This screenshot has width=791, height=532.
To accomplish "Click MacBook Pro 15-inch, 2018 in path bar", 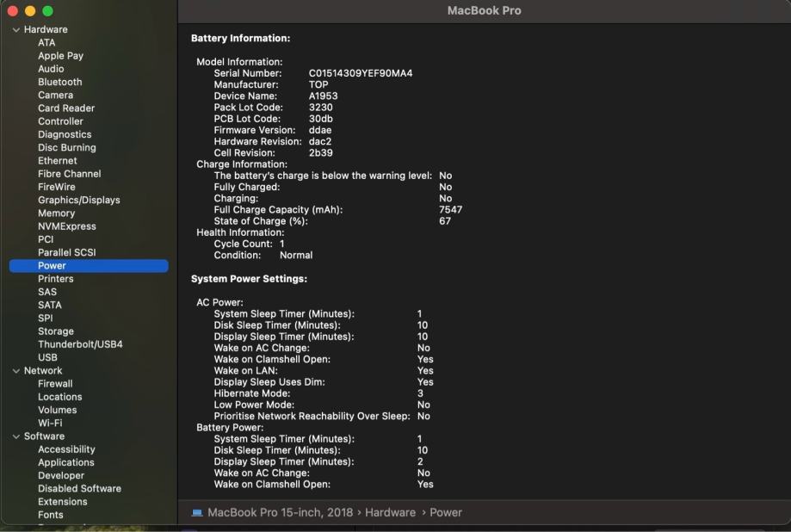I will (280, 513).
